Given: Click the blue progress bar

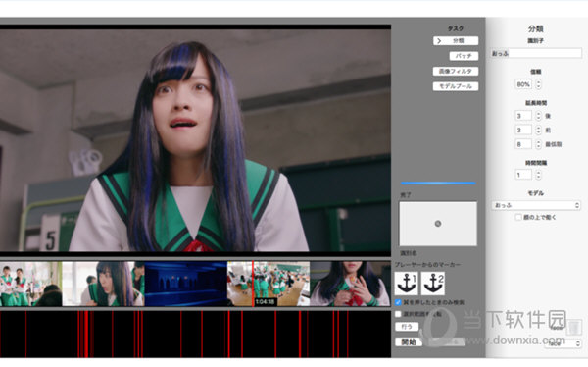Looking at the screenshot, I should coord(438,183).
